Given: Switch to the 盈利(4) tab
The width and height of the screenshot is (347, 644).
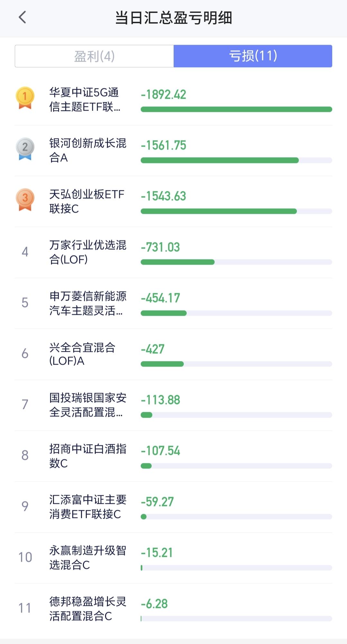Looking at the screenshot, I should point(94,56).
